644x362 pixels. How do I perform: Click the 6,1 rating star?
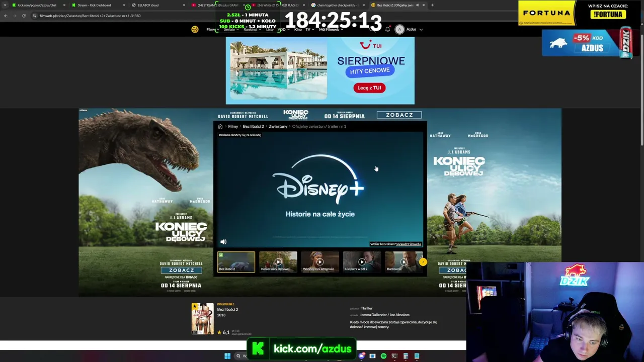(x=219, y=332)
